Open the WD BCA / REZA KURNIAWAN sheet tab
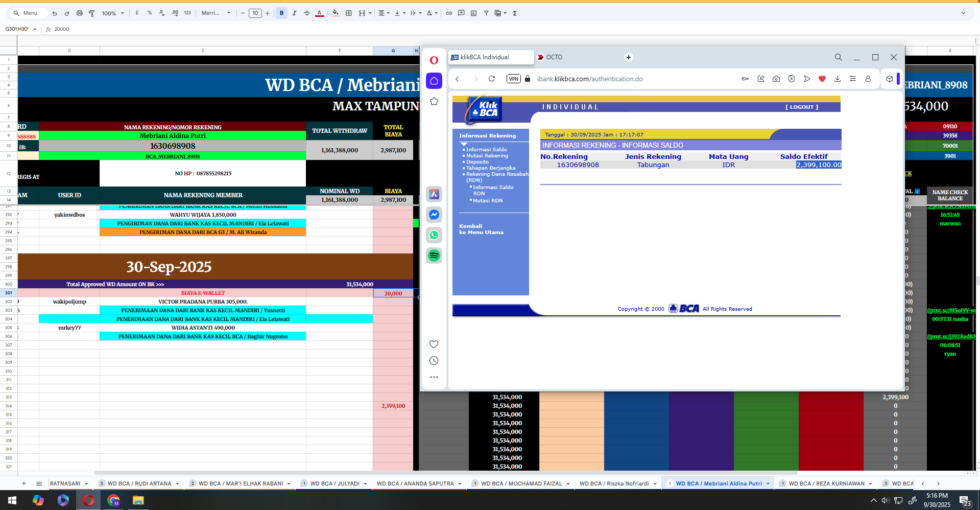The width and height of the screenshot is (980, 510). (x=826, y=483)
